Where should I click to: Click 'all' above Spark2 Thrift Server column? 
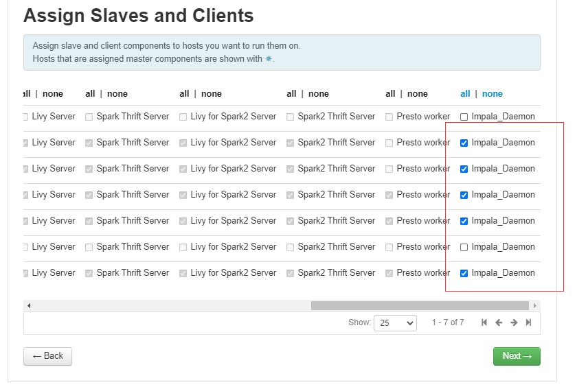[291, 93]
